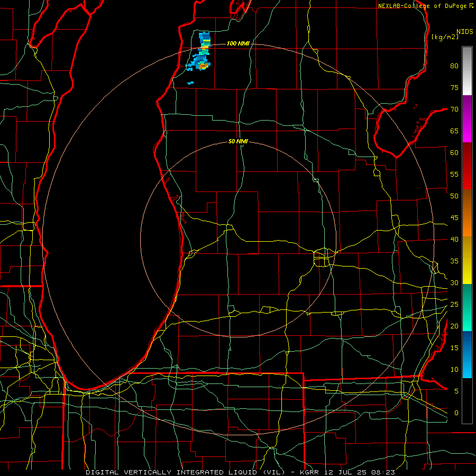Click the KGRR 12 JUL 25 08:23 timestamp
The width and height of the screenshot is (476, 476).
coord(347,472)
